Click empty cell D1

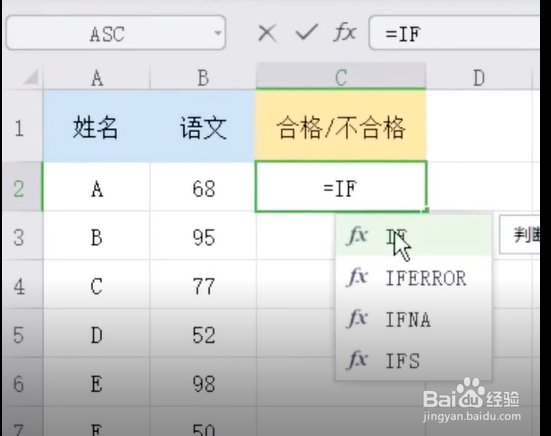pyautogui.click(x=479, y=126)
